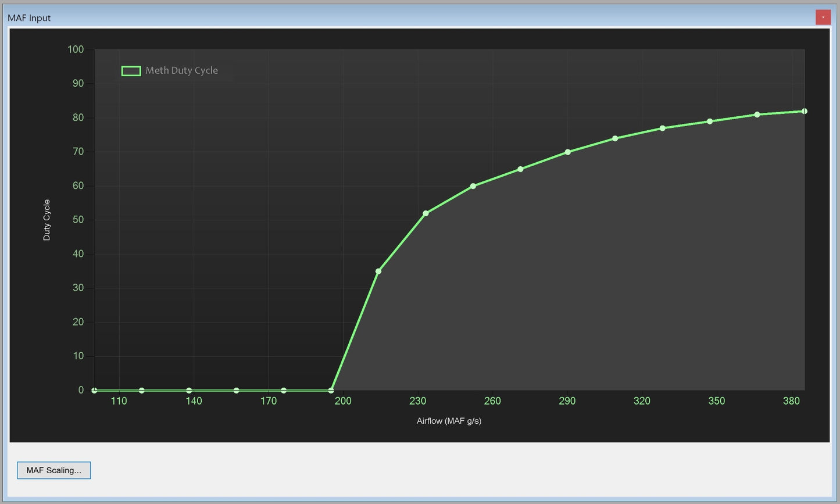This screenshot has height=504, width=840.
Task: Click the data point at 70 duty cycle
Action: [x=568, y=152]
